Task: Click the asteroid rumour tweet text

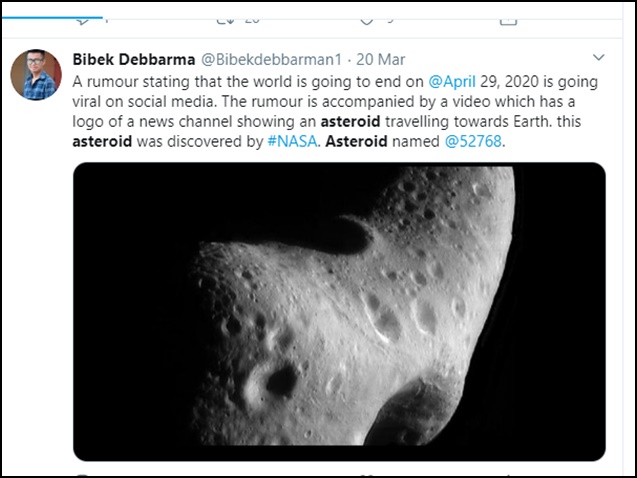Action: pos(300,110)
